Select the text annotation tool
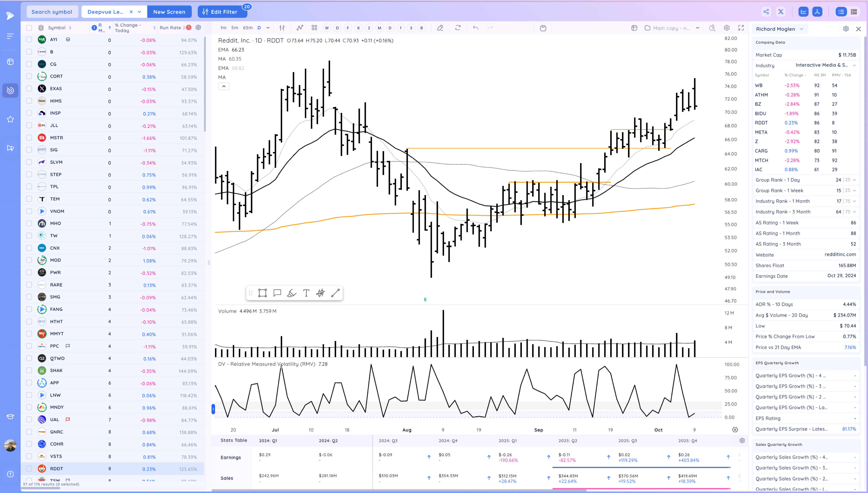The width and height of the screenshot is (868, 493). [x=306, y=293]
